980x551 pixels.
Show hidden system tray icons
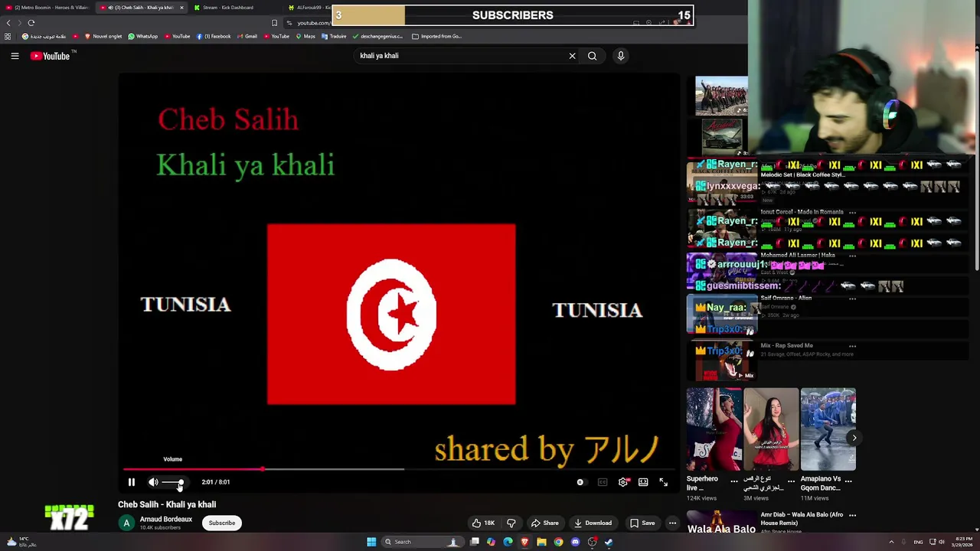coord(891,542)
